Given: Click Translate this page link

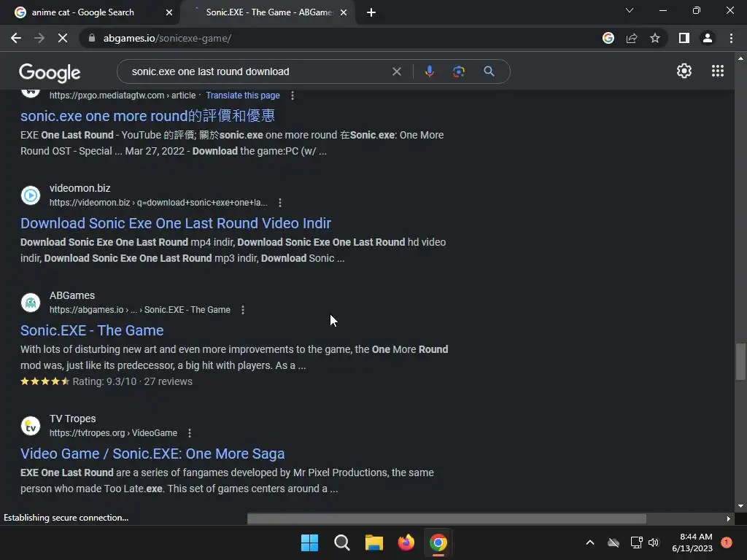Looking at the screenshot, I should pyautogui.click(x=243, y=96).
